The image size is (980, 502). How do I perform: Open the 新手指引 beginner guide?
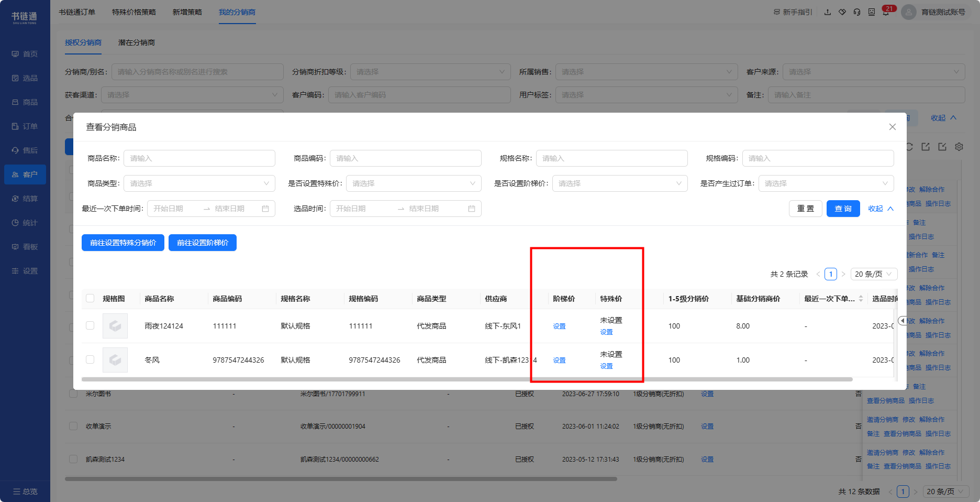793,12
